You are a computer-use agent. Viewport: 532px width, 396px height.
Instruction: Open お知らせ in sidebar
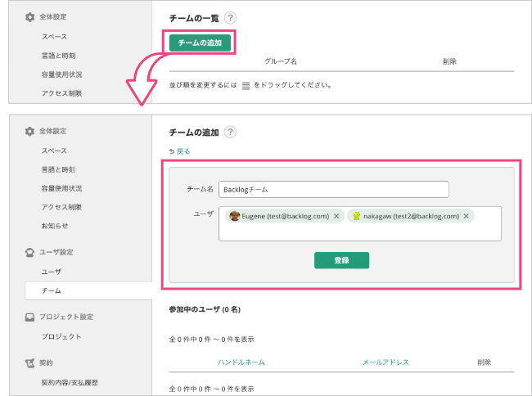click(x=55, y=226)
